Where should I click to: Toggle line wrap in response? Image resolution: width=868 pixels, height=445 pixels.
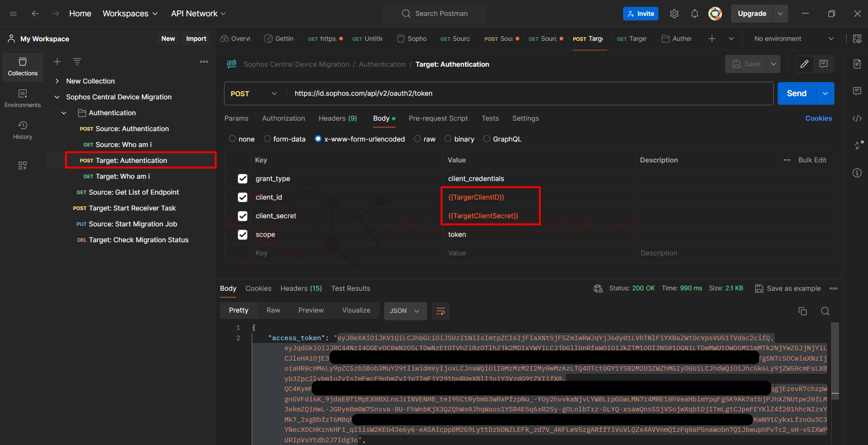click(x=440, y=311)
